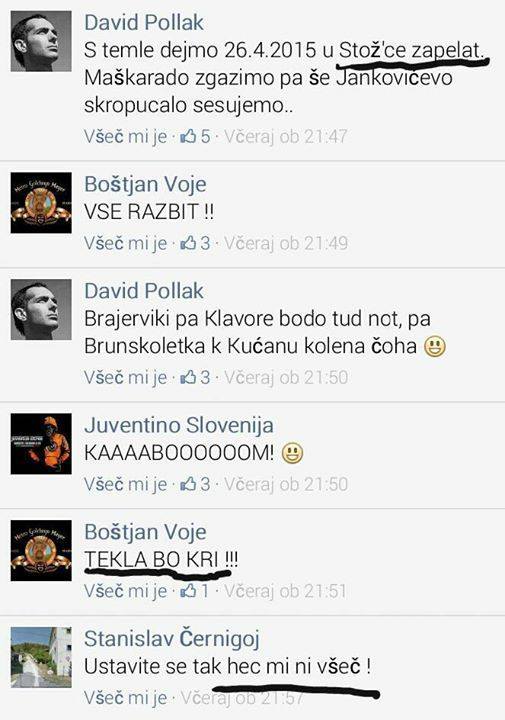
Task: Like Stanislav Černigoj's comment via Všeč mi je
Action: click(x=125, y=698)
